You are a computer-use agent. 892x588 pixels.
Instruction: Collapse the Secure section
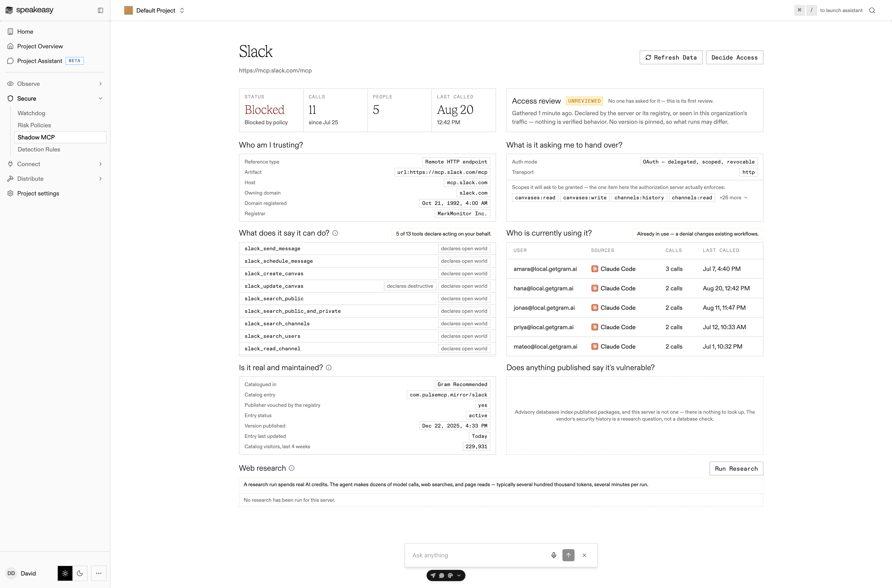coord(55,98)
